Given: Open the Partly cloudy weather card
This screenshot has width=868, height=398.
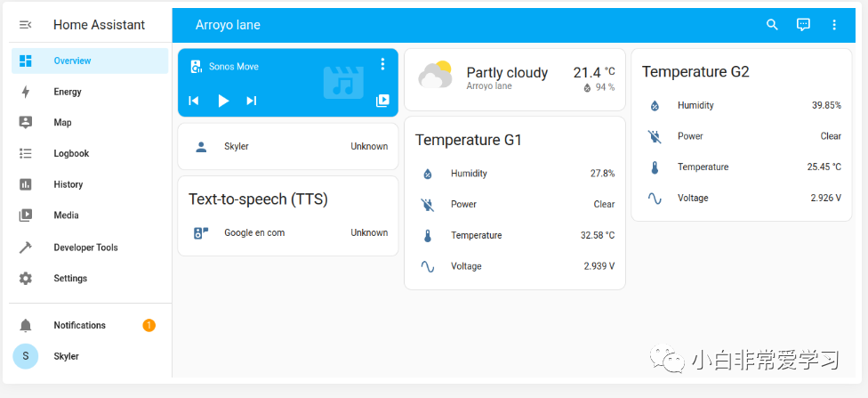Looking at the screenshot, I should 515,79.
